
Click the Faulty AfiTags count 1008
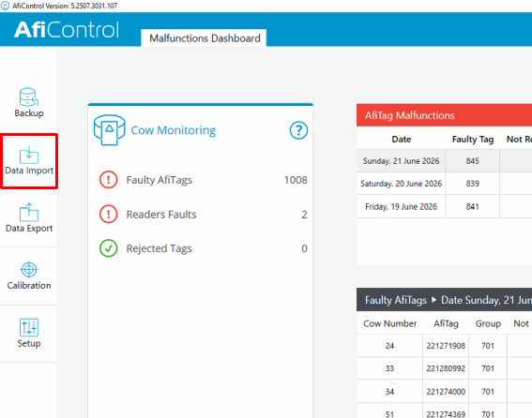pos(296,180)
